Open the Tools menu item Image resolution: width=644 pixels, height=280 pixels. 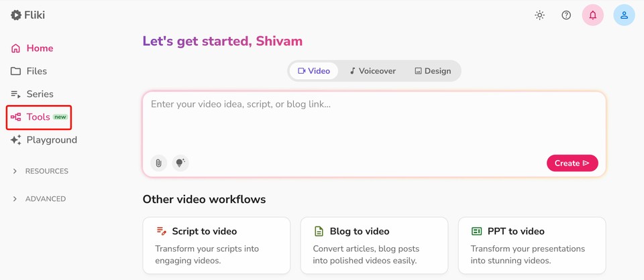pyautogui.click(x=38, y=117)
